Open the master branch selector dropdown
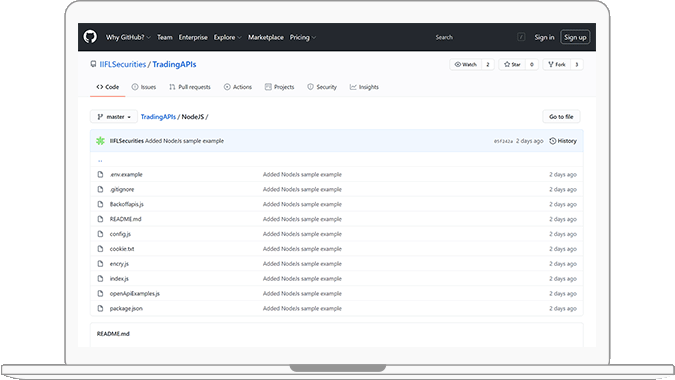675x380 pixels. click(114, 117)
